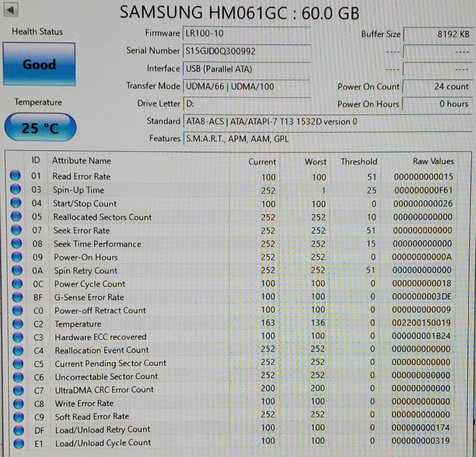Click the status icon for Seek Error Rate
The height and width of the screenshot is (457, 476).
[17, 230]
